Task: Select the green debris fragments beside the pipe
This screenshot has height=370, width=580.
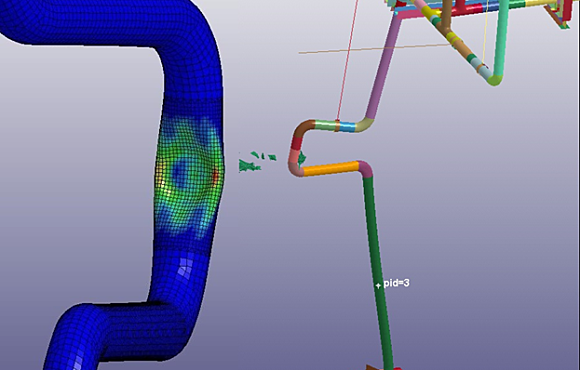Action: [x=257, y=161]
